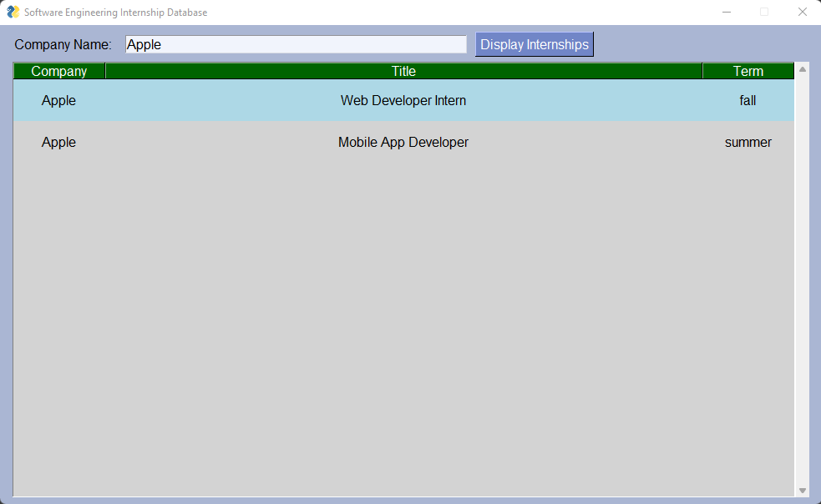Click the scrollbar down arrow
821x504 pixels.
[802, 491]
